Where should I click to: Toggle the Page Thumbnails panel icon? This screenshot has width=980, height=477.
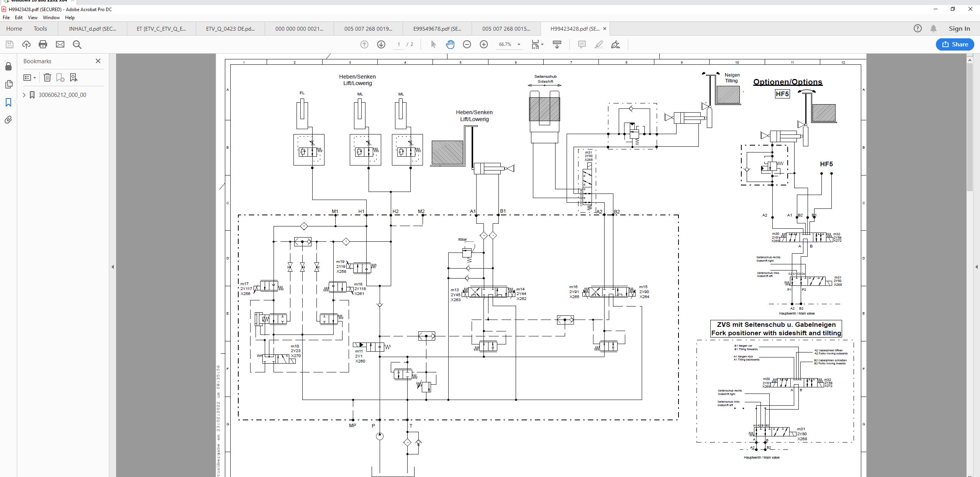coord(8,84)
